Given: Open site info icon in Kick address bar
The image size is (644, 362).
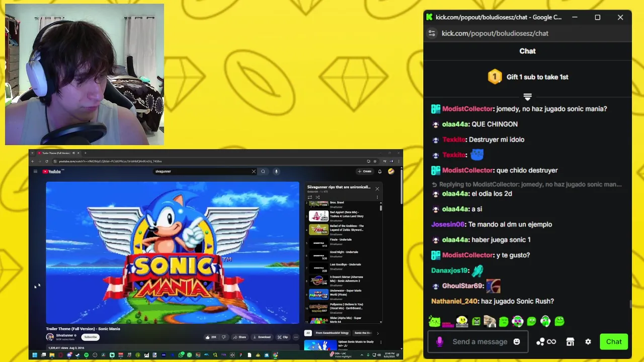Looking at the screenshot, I should pyautogui.click(x=432, y=33).
